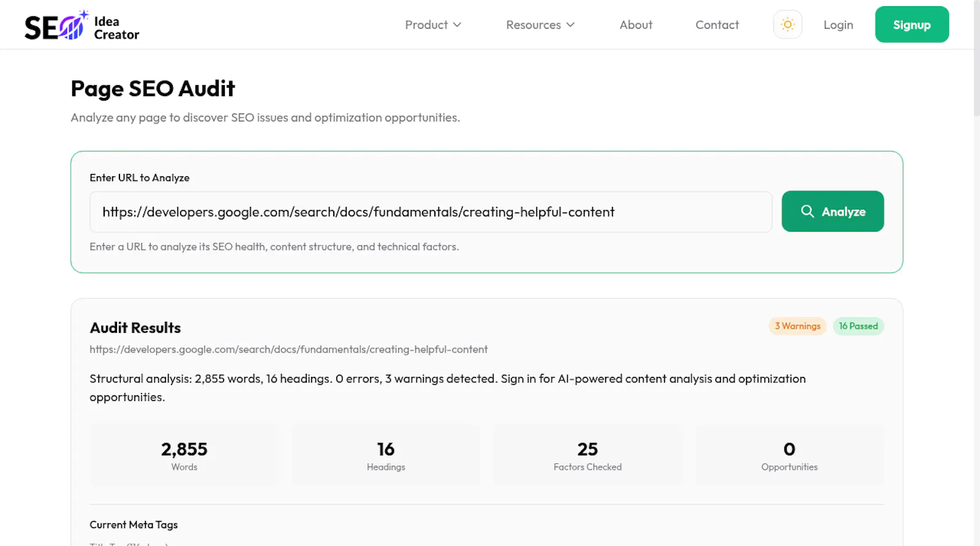Open the SEO Idea Creator logo homepage

[82, 26]
